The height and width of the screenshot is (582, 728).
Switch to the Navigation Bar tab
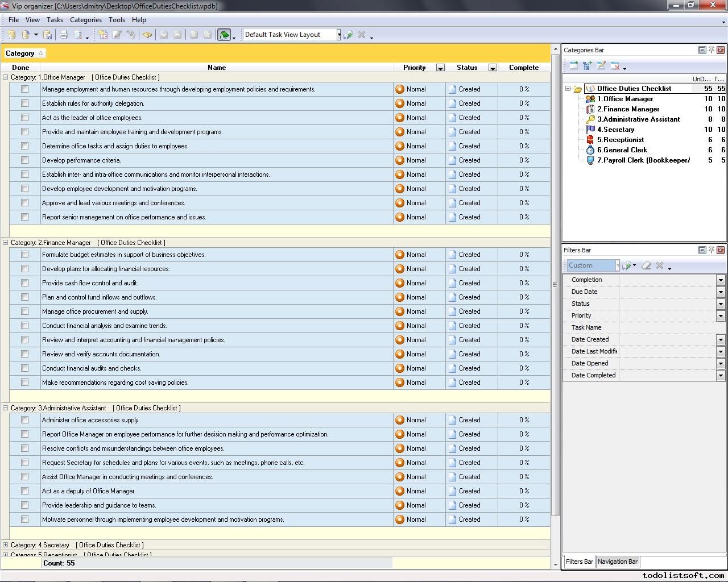tap(618, 562)
